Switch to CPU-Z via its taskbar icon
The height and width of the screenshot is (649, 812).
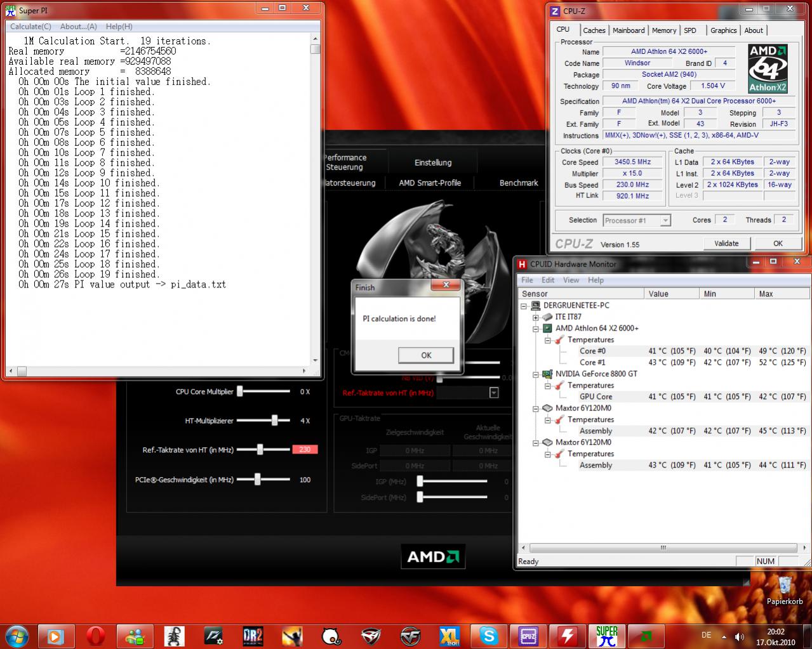point(528,636)
